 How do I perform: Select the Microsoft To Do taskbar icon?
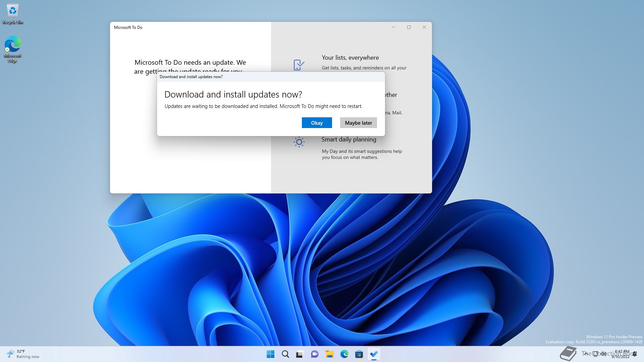tap(374, 354)
